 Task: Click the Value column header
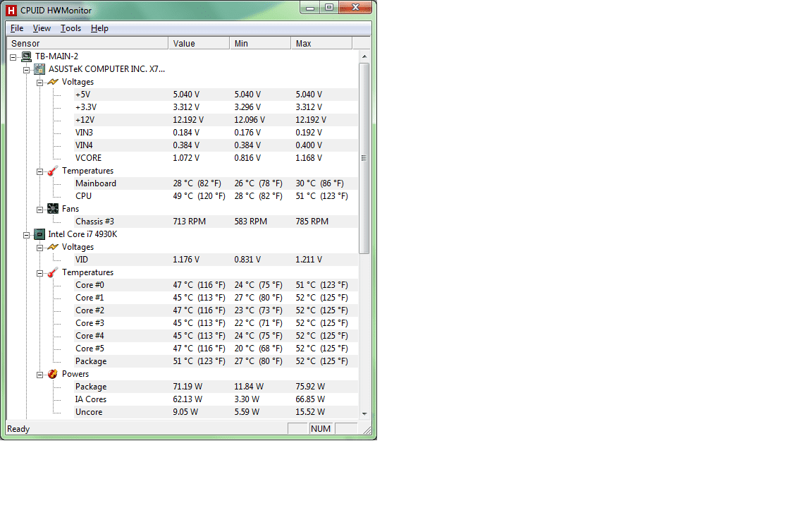point(199,44)
